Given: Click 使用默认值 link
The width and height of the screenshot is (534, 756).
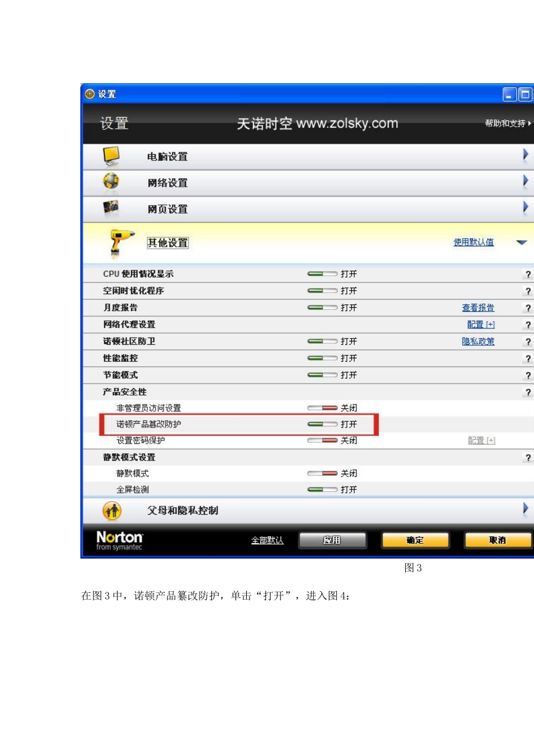Looking at the screenshot, I should [474, 242].
